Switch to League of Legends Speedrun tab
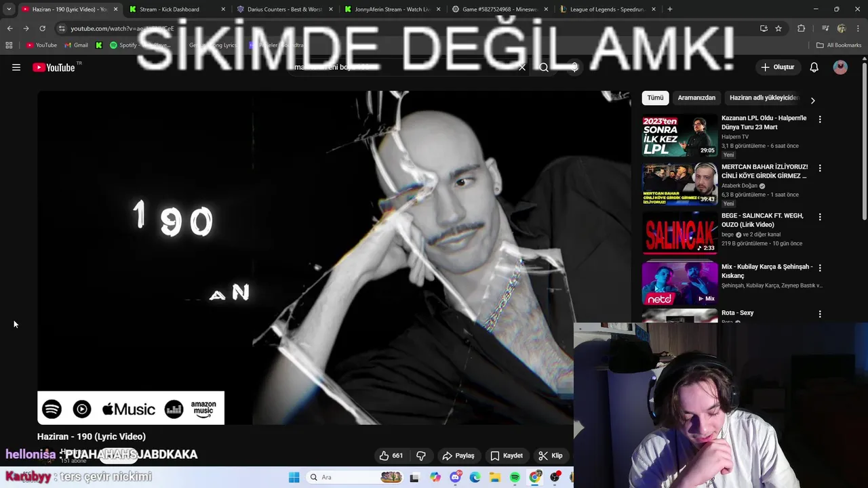 607,9
